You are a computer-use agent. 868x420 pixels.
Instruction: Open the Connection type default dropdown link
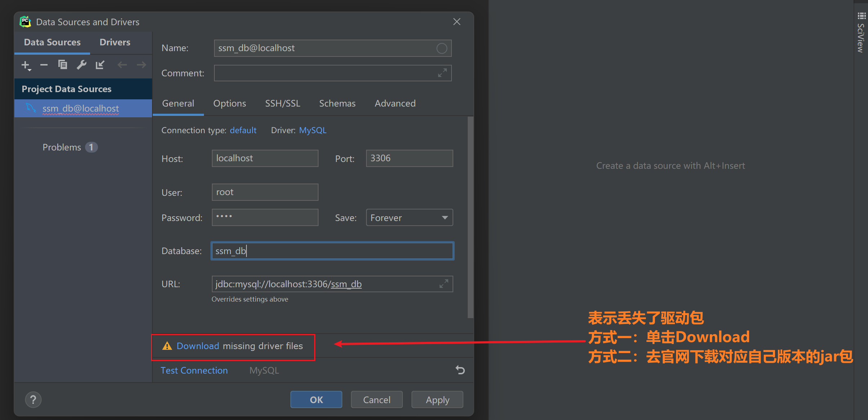coord(243,130)
